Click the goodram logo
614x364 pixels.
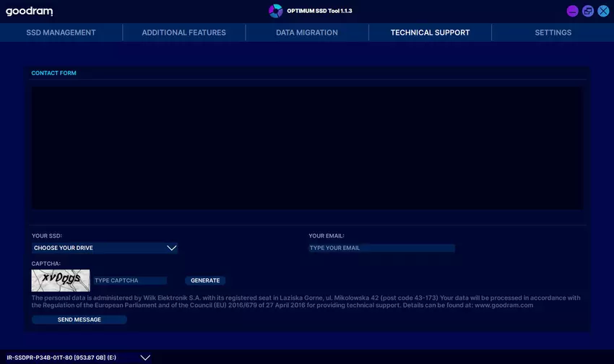pyautogui.click(x=30, y=11)
